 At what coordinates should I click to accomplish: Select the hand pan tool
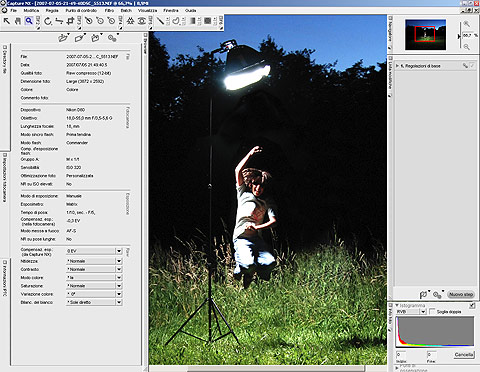(18, 21)
